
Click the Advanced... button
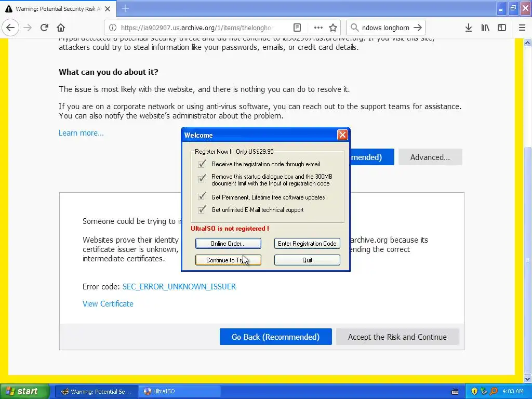(430, 157)
